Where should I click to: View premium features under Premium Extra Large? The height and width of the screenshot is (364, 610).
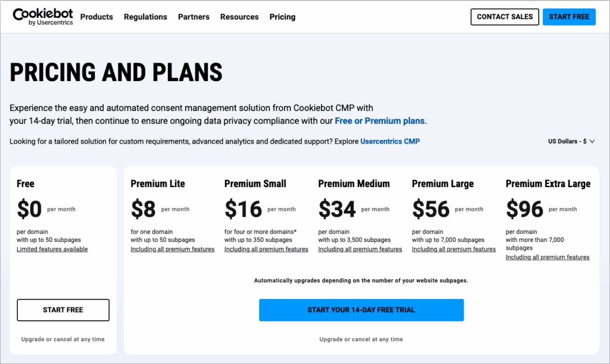point(547,257)
